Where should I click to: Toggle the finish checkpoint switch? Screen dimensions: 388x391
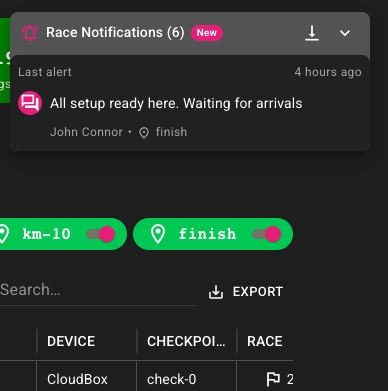(266, 234)
